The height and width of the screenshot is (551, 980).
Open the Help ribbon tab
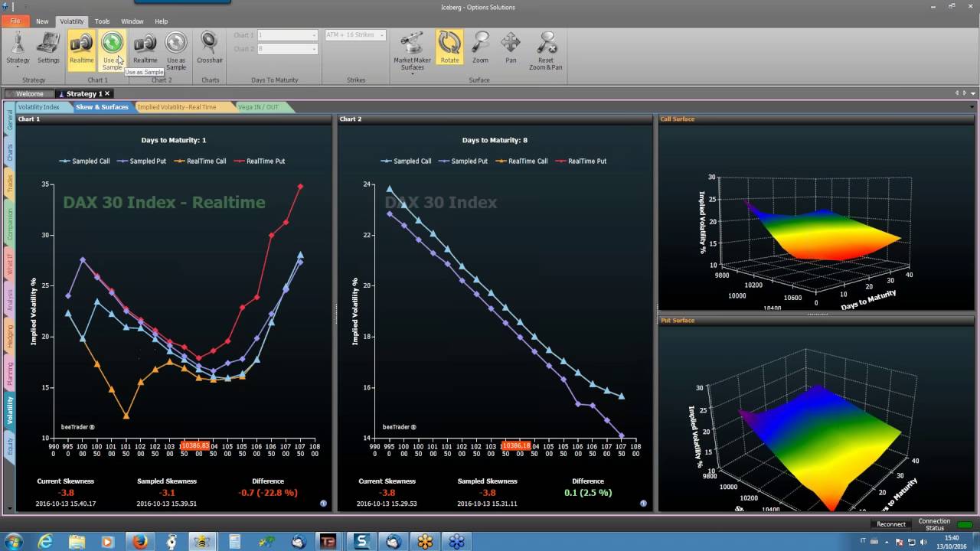(x=161, y=21)
